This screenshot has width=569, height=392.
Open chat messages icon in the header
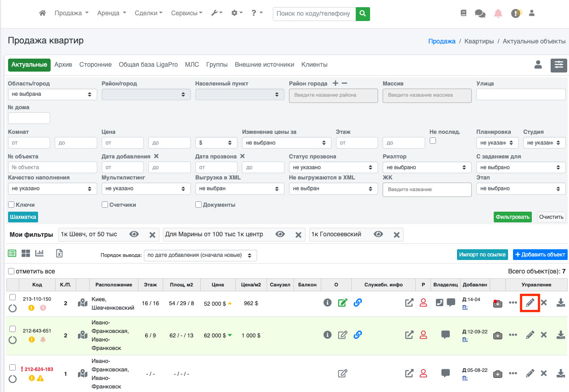click(480, 13)
